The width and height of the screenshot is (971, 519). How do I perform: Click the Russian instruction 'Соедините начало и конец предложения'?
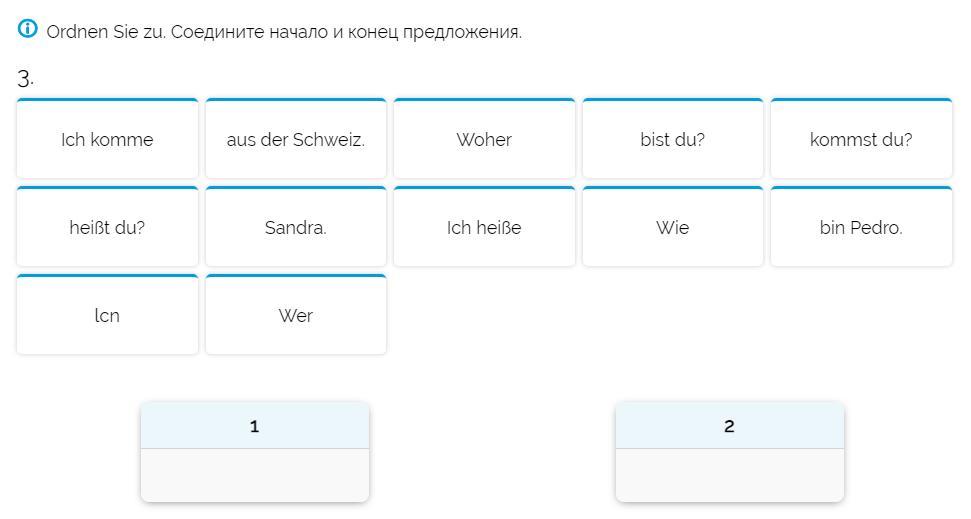[x=346, y=32]
